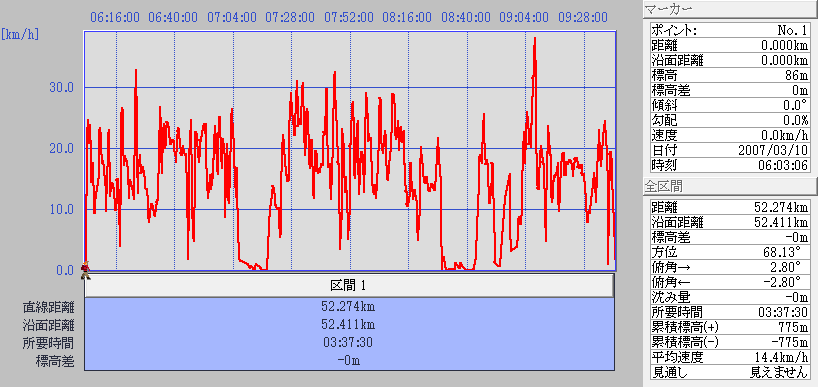Click the 沿面距離 label below the graph
This screenshot has height=387, width=818.
click(48, 325)
